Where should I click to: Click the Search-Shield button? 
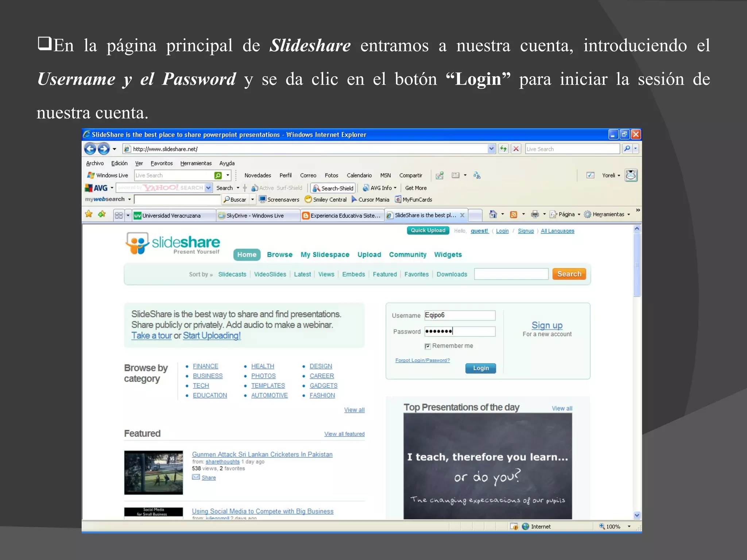[333, 188]
